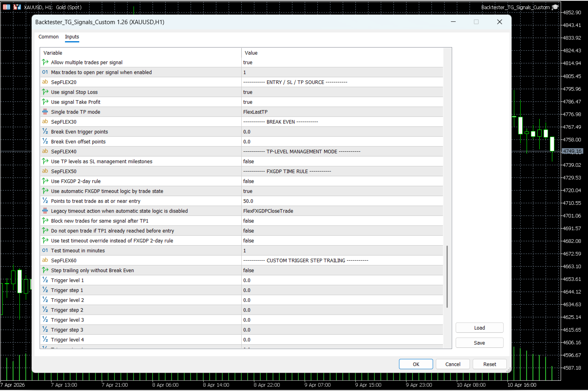The height and width of the screenshot is (391, 588).
Task: Click the string icon beside SepFLEX30
Action: [x=45, y=122]
